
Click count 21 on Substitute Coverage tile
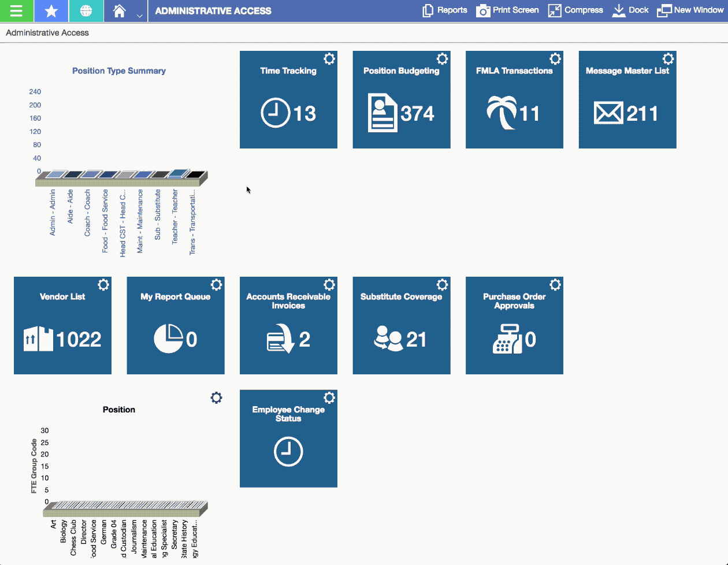(x=417, y=339)
